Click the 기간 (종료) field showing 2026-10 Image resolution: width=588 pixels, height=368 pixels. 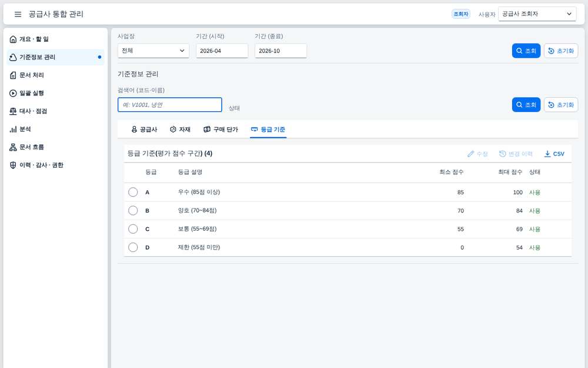click(281, 51)
